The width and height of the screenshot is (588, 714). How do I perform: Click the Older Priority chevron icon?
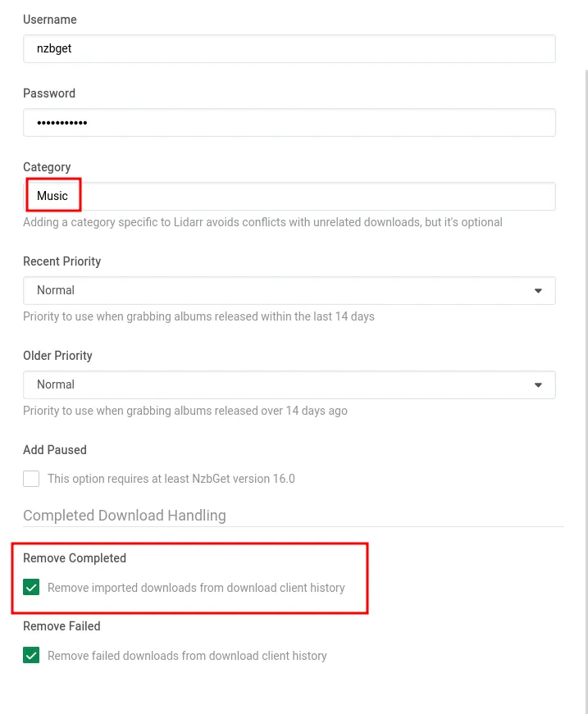(x=538, y=384)
